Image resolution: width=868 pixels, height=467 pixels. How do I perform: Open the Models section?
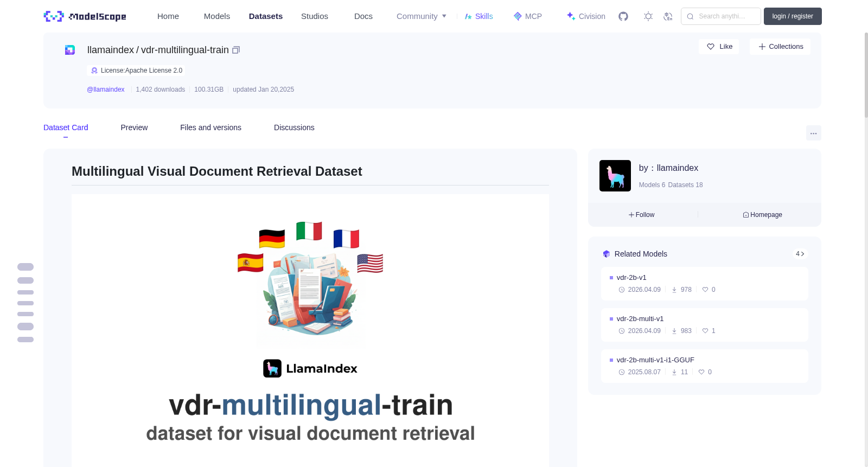[x=217, y=16]
